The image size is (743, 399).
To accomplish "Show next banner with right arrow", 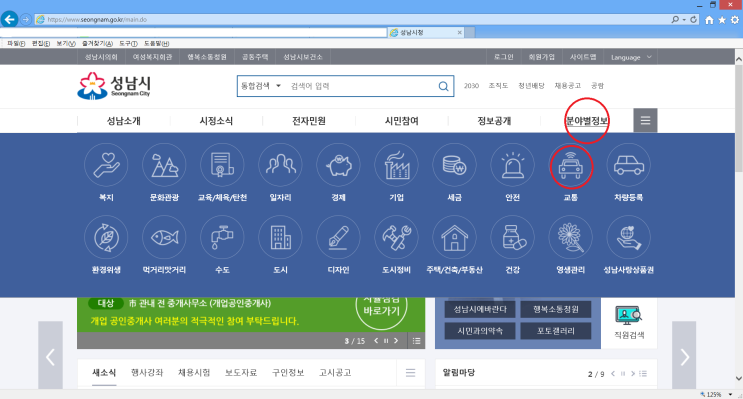I will point(396,341).
